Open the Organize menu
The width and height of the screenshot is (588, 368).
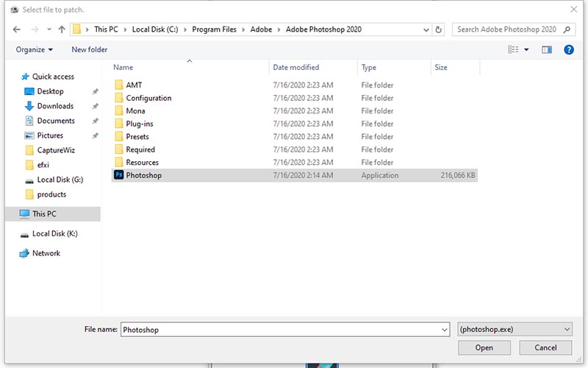(x=34, y=49)
